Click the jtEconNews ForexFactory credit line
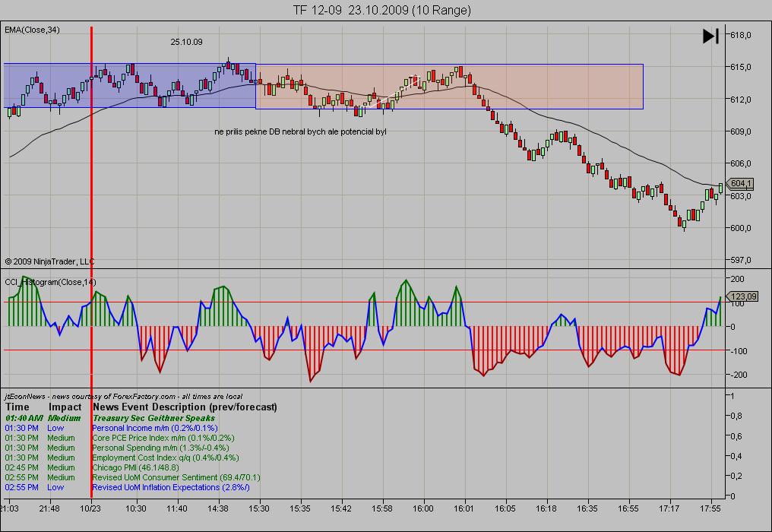772x532 pixels. (124, 396)
